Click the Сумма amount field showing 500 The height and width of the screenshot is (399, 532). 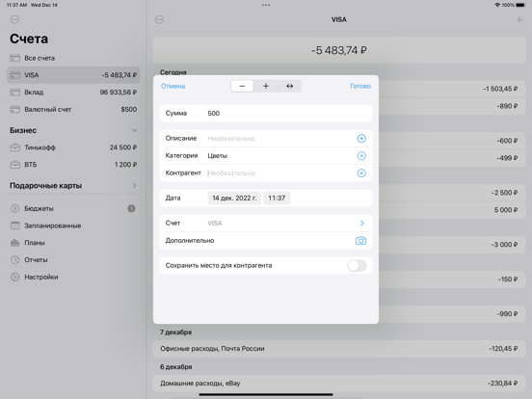click(266, 114)
